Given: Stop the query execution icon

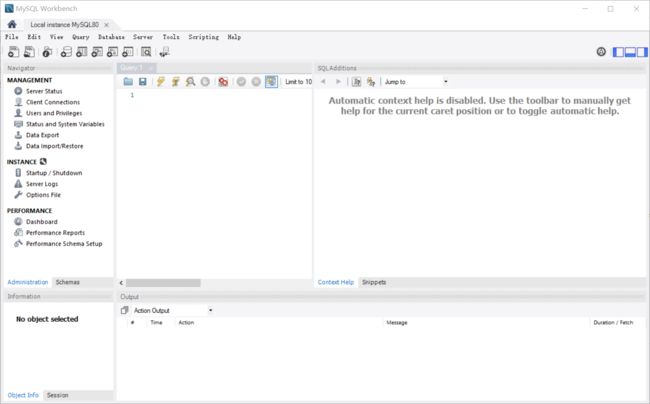Looking at the screenshot, I should tap(205, 82).
